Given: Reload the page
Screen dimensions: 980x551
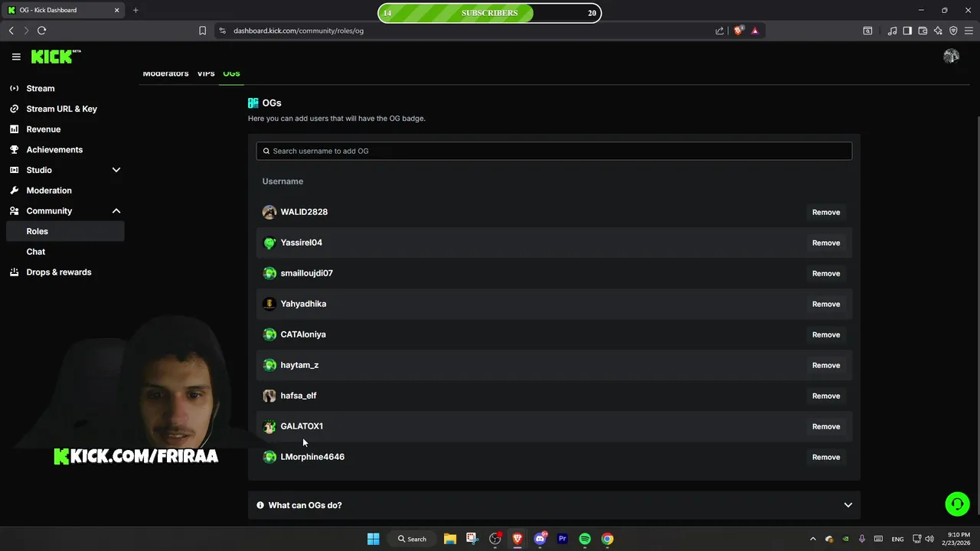Looking at the screenshot, I should pos(42,31).
